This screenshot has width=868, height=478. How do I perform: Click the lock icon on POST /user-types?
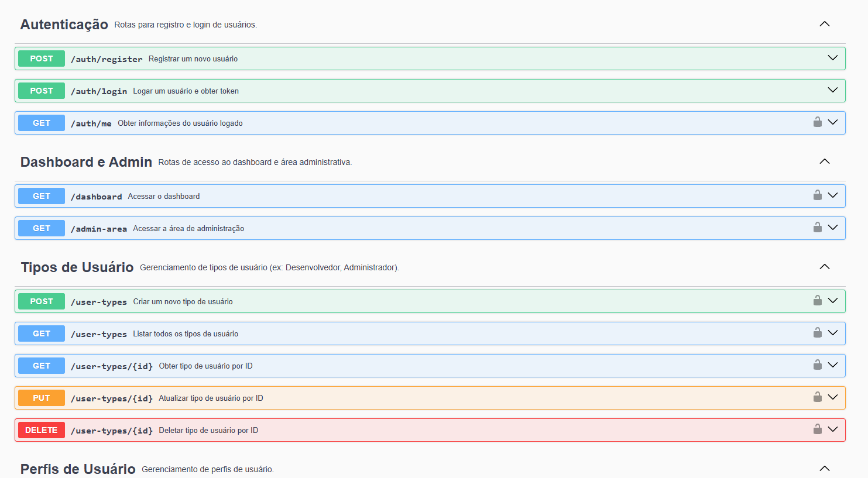pos(817,301)
